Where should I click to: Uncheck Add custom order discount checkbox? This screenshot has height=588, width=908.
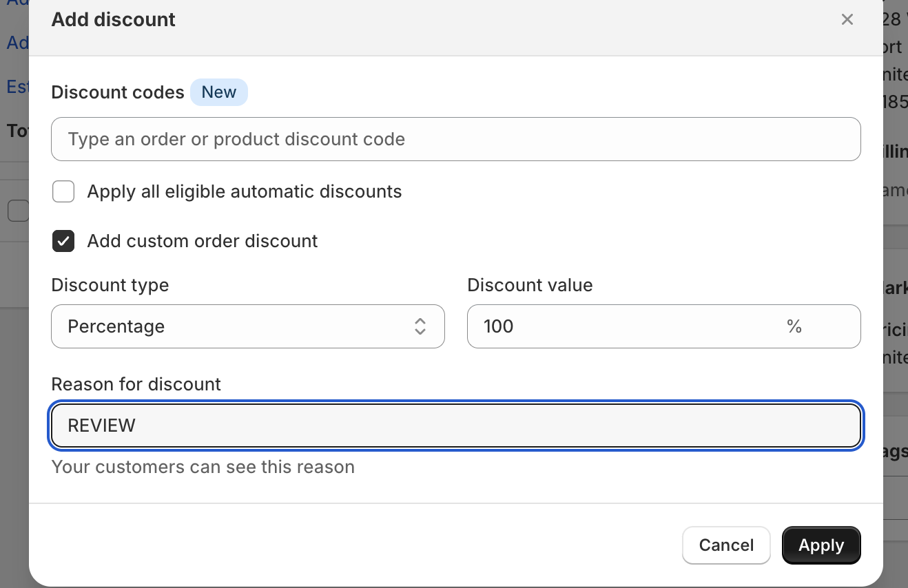(63, 241)
